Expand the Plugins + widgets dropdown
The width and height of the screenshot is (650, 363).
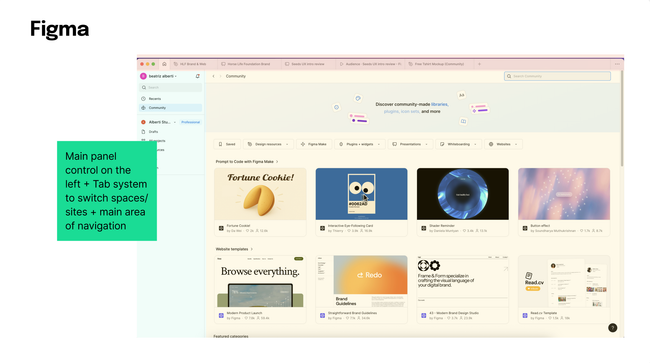(x=359, y=144)
